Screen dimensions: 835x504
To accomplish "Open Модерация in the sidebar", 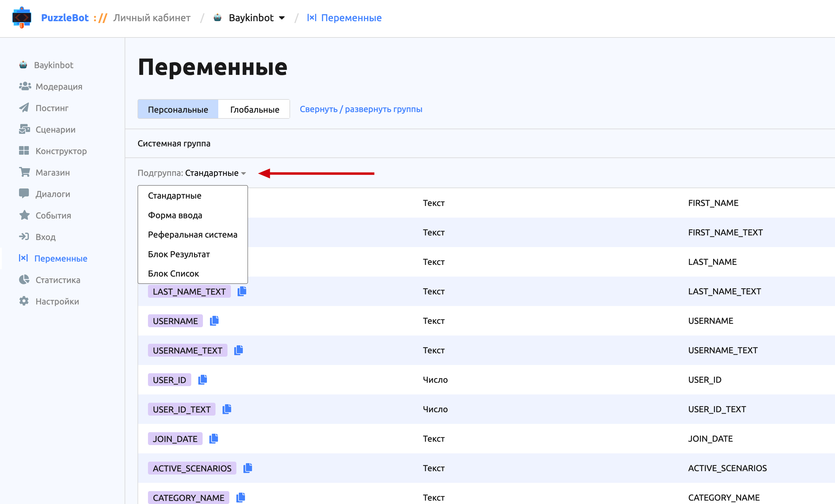I will (x=51, y=87).
